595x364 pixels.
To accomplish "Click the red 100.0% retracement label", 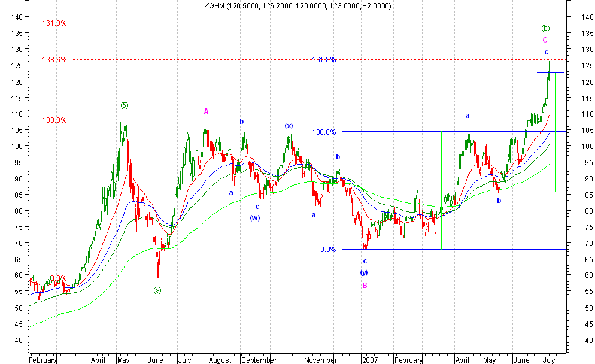I will (x=54, y=120).
